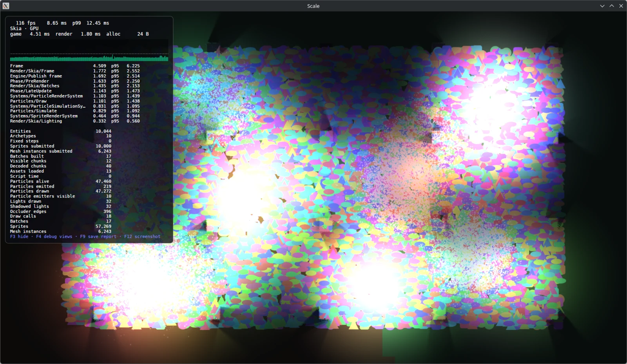Click the 'Particles alive' counter row
The height and width of the screenshot is (364, 627).
point(61,181)
